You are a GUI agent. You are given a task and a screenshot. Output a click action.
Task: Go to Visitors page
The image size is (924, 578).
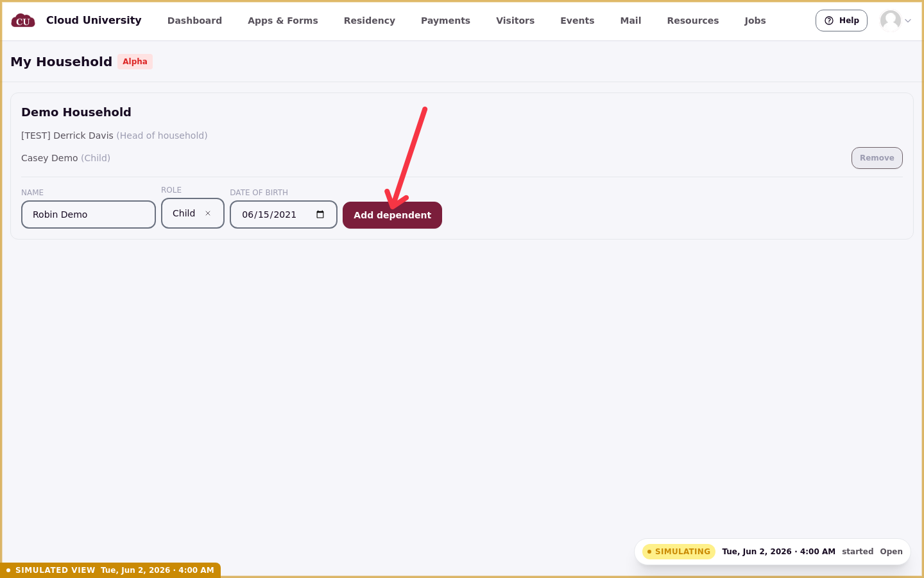[x=515, y=21]
